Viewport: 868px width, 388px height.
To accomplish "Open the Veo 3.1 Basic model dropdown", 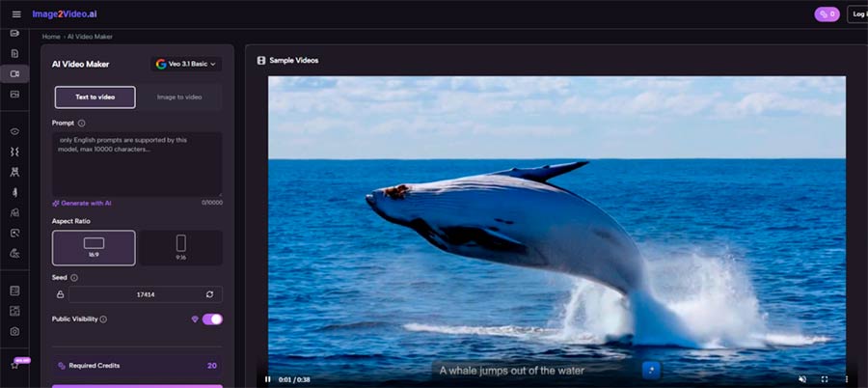I will click(x=186, y=65).
